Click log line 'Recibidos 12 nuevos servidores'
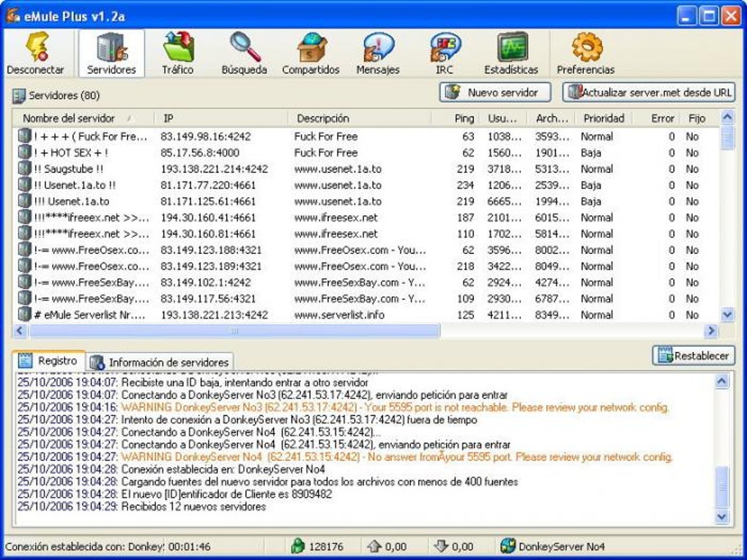Screen dimensions: 747x560 click(141, 507)
